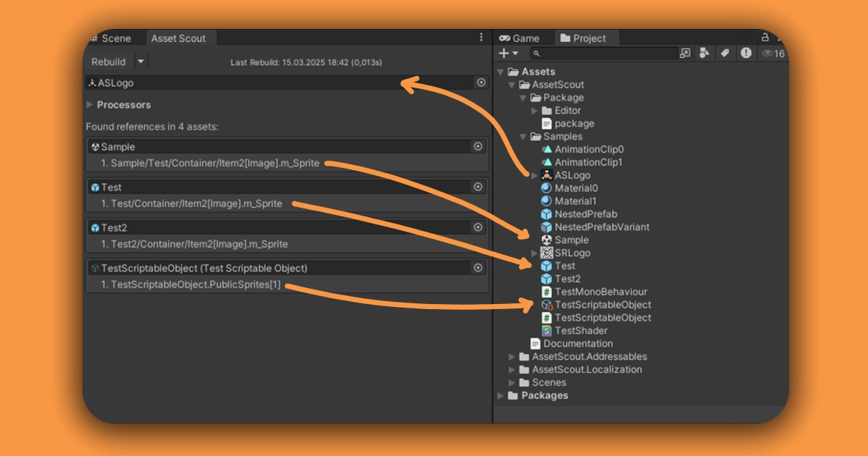Open search by label tag icon
Image resolution: width=868 pixels, height=456 pixels.
(x=724, y=54)
